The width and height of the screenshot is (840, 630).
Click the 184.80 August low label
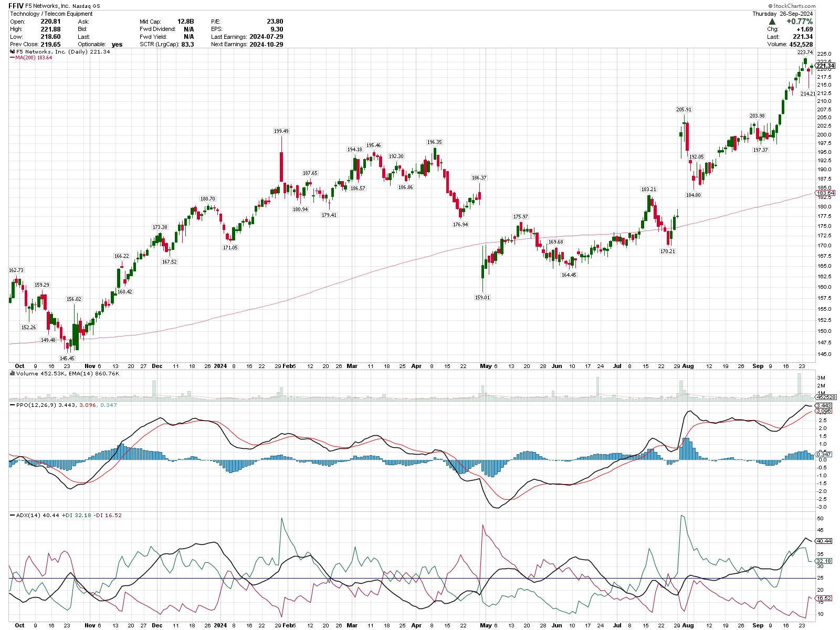pyautogui.click(x=693, y=195)
